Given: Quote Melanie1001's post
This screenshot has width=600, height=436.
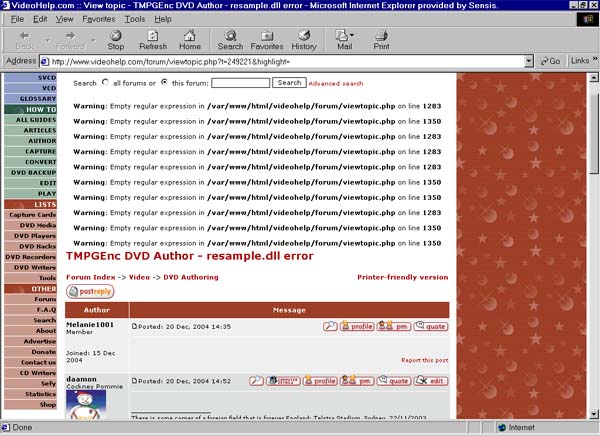Looking at the screenshot, I should point(431,326).
